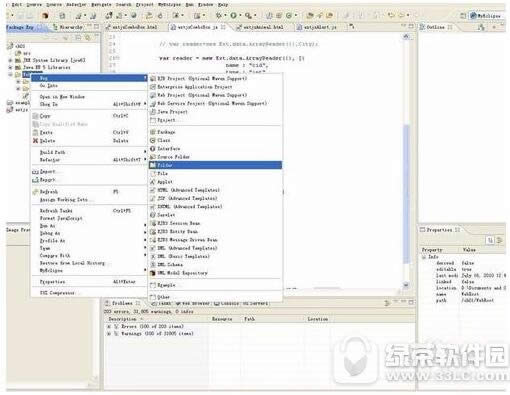The height and width of the screenshot is (395, 510).
Task: Expand the JRE System Library tree node
Action: click(10, 60)
